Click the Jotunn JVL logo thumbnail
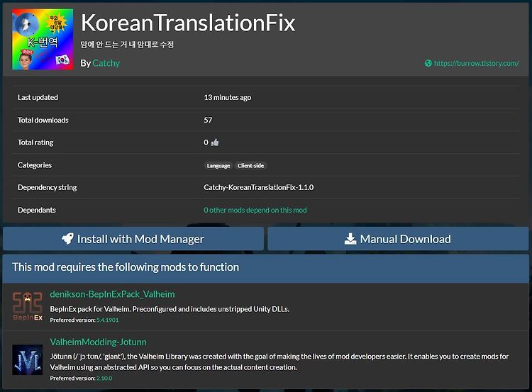532x392 pixels. point(28,360)
